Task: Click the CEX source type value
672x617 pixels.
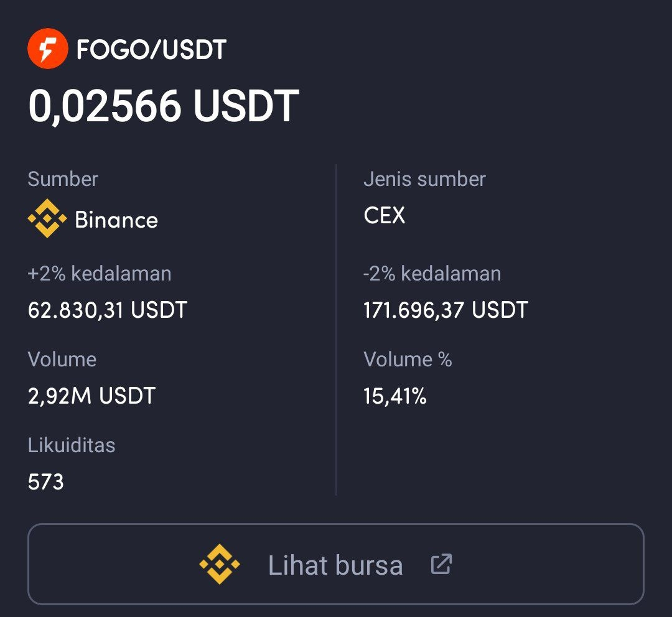Action: coord(384,216)
